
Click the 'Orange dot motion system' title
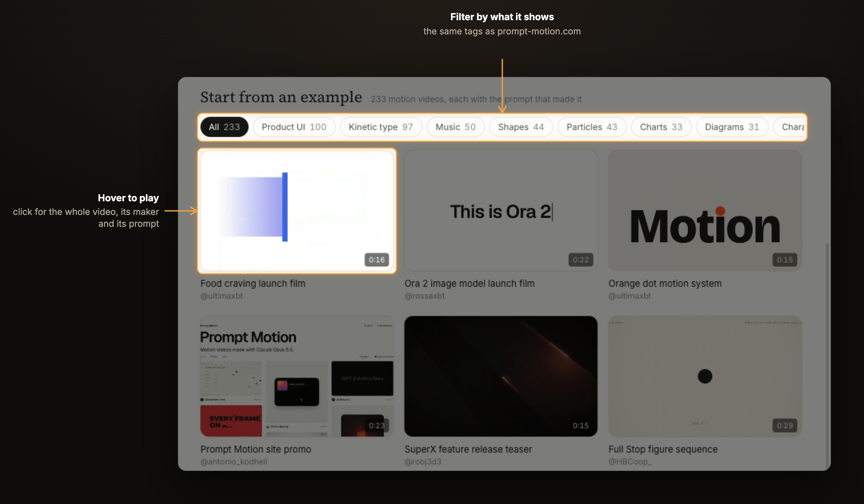tap(665, 283)
